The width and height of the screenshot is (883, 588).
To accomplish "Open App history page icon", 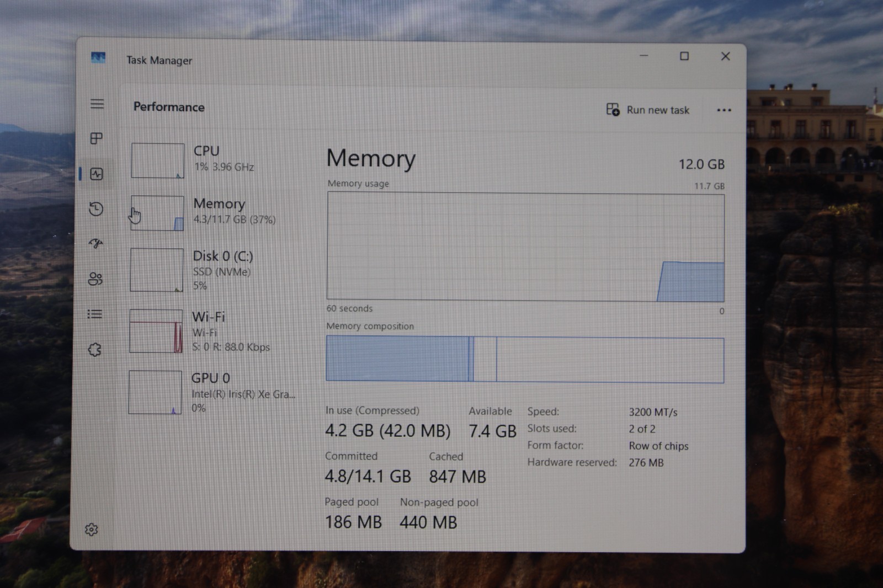I will pos(96,209).
